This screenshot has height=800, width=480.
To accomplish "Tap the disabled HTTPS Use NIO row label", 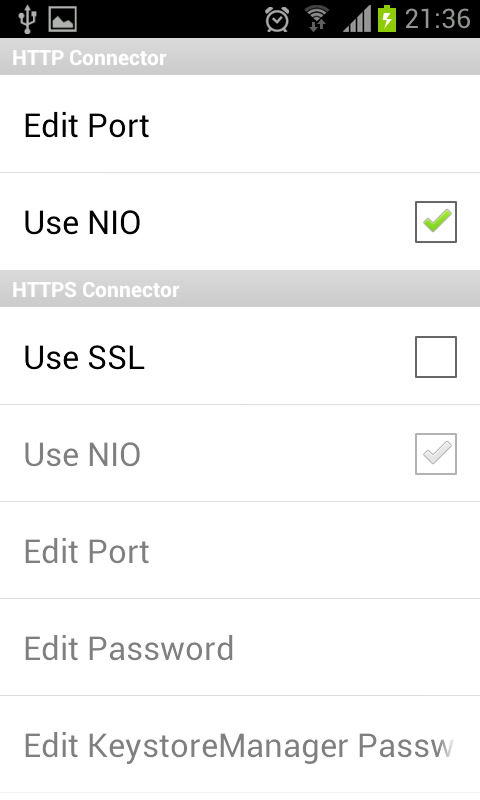I will (82, 454).
